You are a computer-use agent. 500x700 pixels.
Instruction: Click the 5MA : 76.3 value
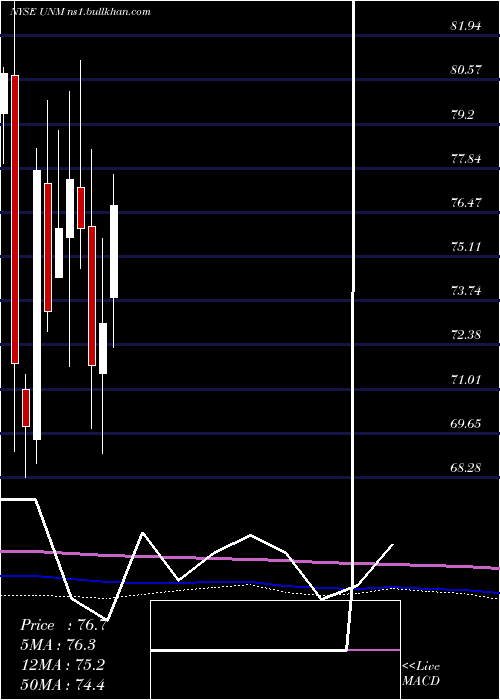tap(58, 645)
